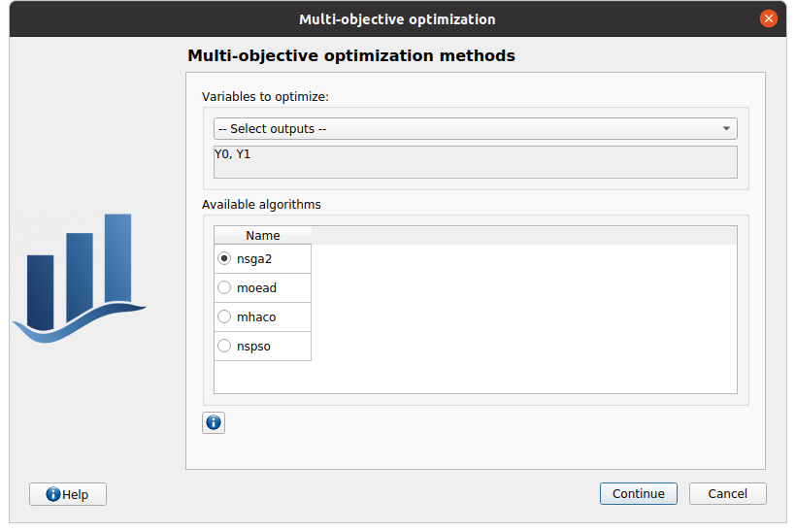Click the Name column header
Screen dimensions: 796x532
[262, 235]
